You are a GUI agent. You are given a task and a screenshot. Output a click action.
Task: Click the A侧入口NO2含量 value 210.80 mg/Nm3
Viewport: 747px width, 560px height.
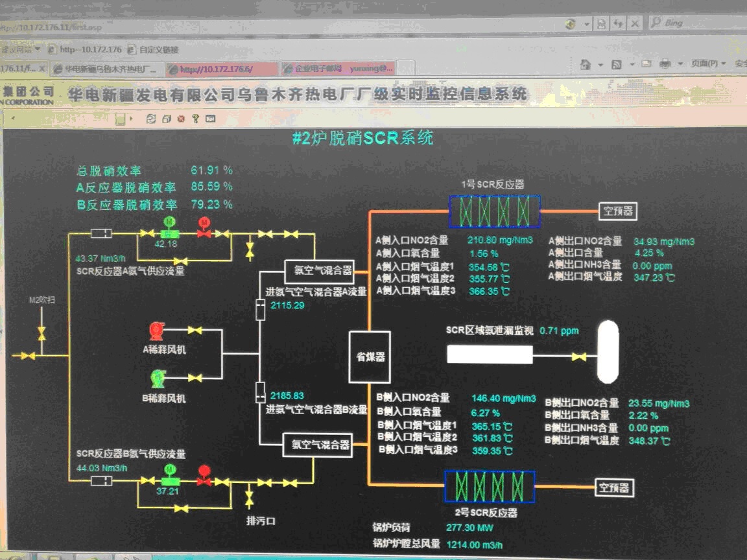[500, 240]
